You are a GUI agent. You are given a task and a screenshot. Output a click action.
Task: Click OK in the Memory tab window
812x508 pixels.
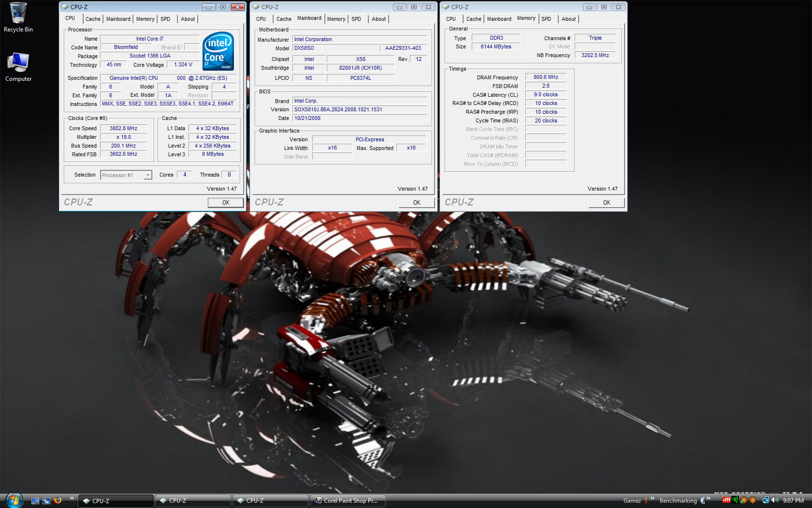click(x=607, y=203)
